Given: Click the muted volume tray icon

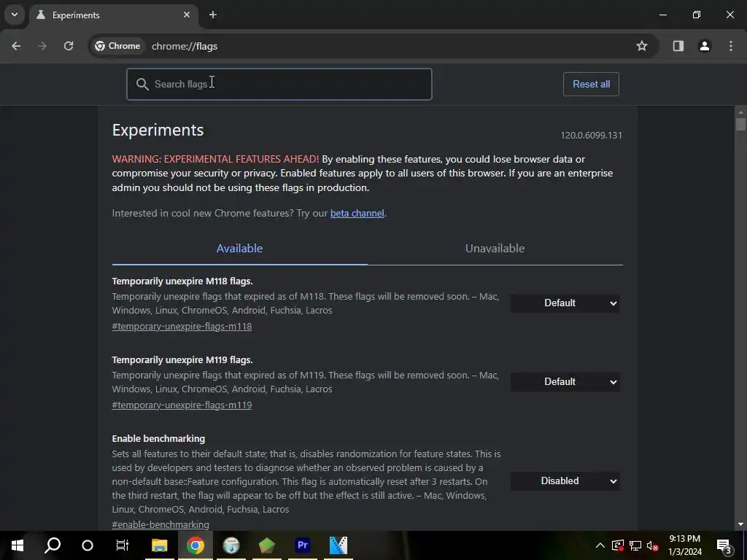Looking at the screenshot, I should pyautogui.click(x=653, y=545).
